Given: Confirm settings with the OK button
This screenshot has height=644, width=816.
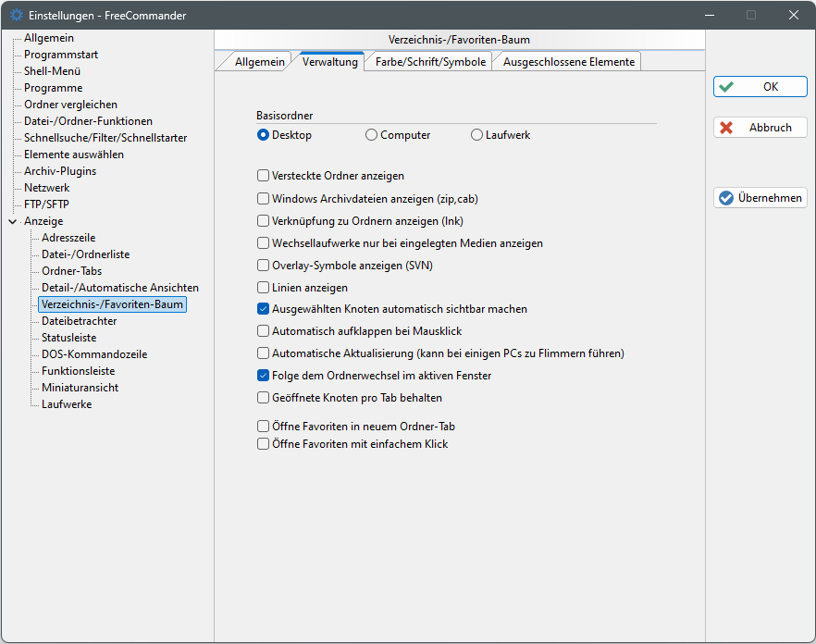Looking at the screenshot, I should tap(760, 87).
